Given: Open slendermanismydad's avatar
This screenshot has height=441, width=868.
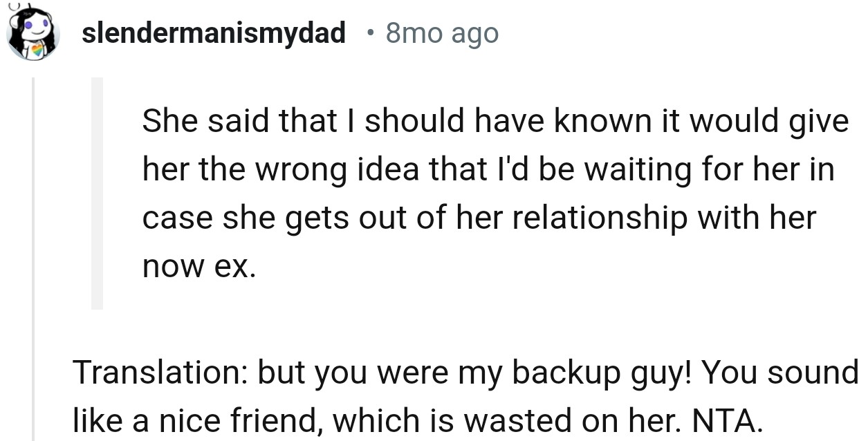Looking at the screenshot, I should 33,36.
